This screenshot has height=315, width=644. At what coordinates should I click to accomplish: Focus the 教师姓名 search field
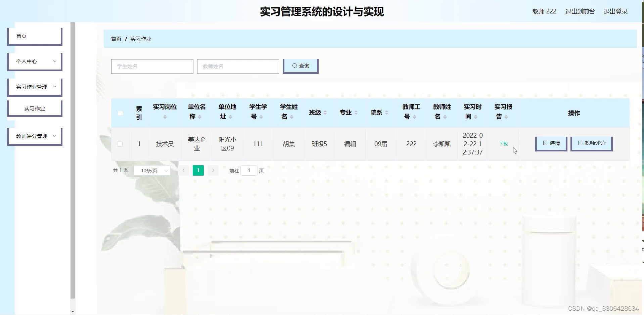tap(238, 66)
